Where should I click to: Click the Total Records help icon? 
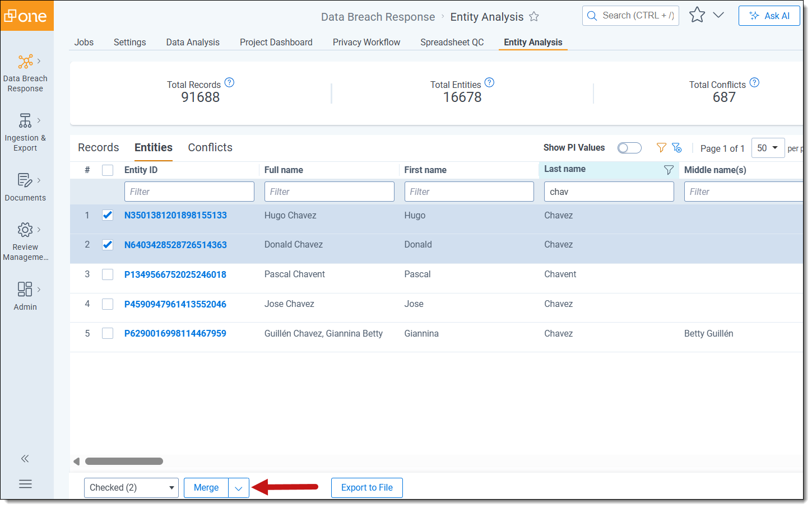pyautogui.click(x=229, y=83)
